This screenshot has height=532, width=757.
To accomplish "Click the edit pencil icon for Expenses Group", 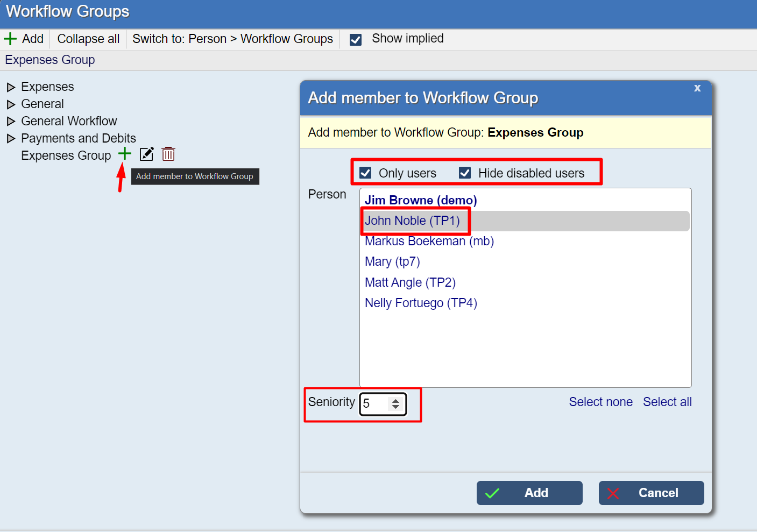I will click(x=146, y=154).
